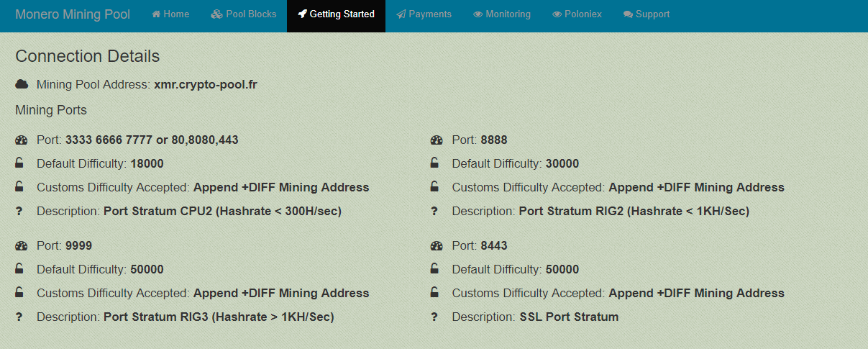
Task: Click unlock icon by Customs Difficulty under port 8888
Action: pyautogui.click(x=434, y=187)
